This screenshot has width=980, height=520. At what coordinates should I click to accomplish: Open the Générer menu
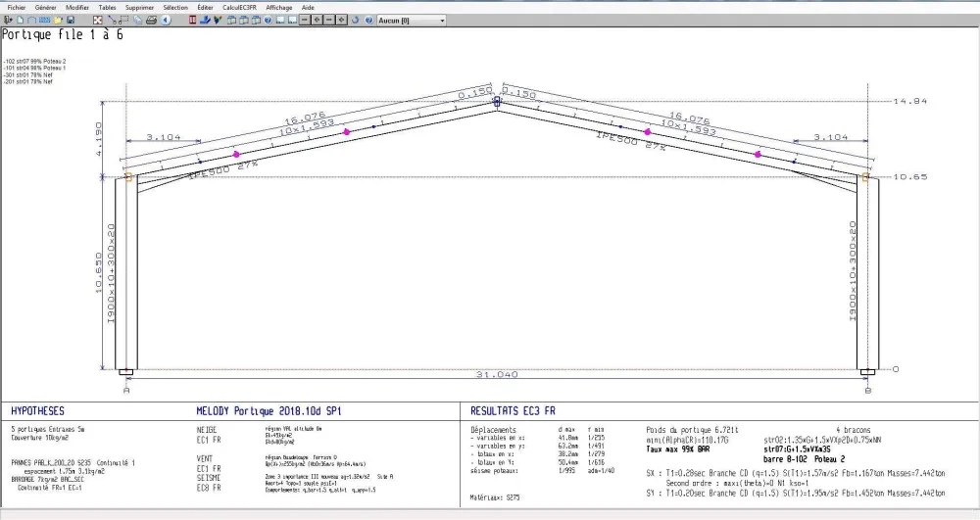tap(46, 8)
